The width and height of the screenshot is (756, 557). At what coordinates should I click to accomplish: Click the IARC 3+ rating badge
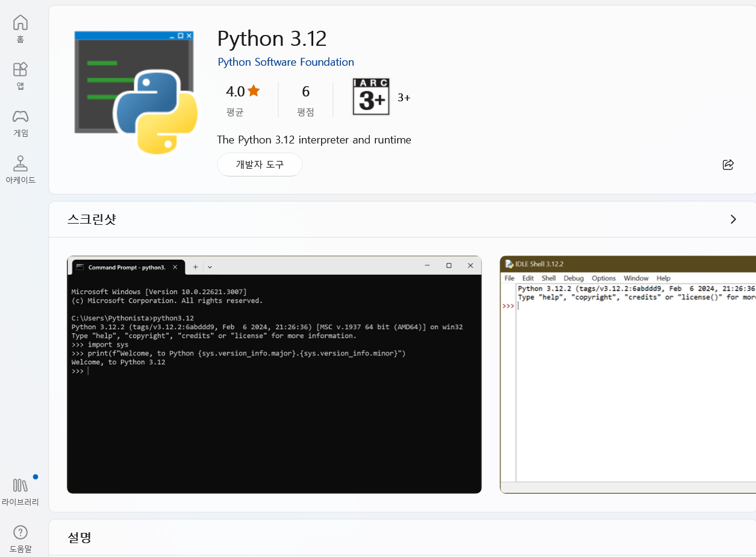tap(370, 96)
